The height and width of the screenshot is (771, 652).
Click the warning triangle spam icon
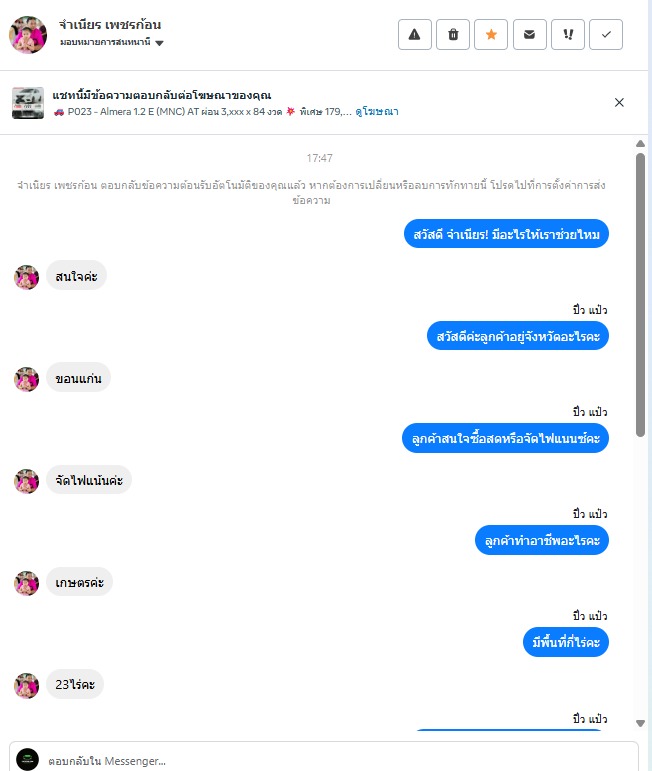pos(415,34)
